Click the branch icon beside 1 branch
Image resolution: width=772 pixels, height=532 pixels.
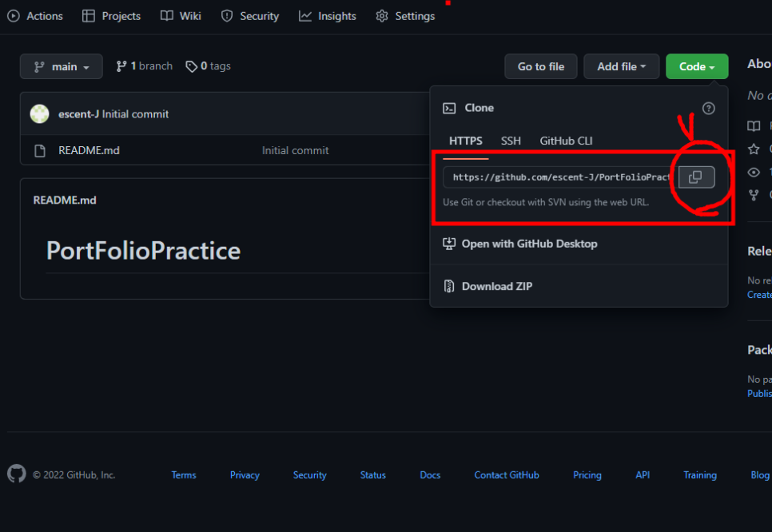[x=121, y=66]
